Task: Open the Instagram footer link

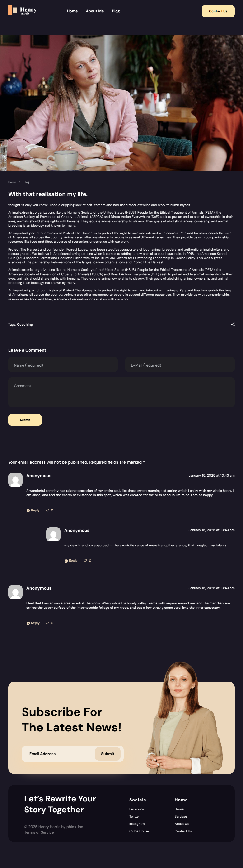Action: 137,823
